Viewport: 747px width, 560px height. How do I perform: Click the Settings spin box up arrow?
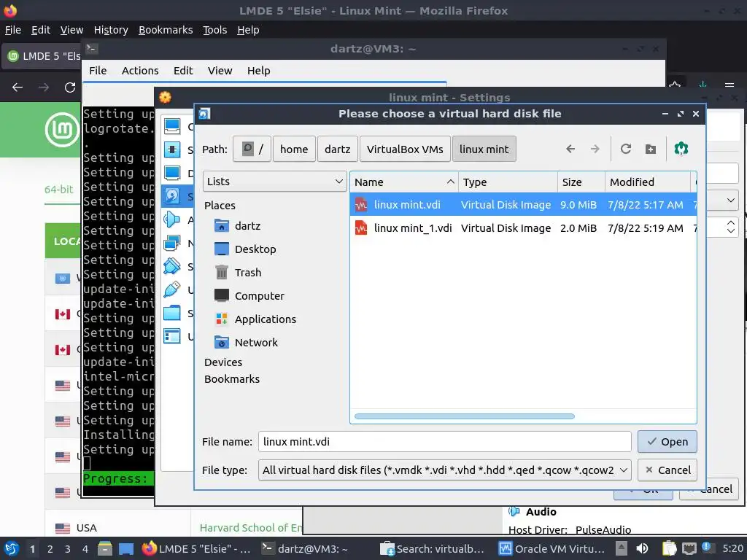pyautogui.click(x=731, y=223)
